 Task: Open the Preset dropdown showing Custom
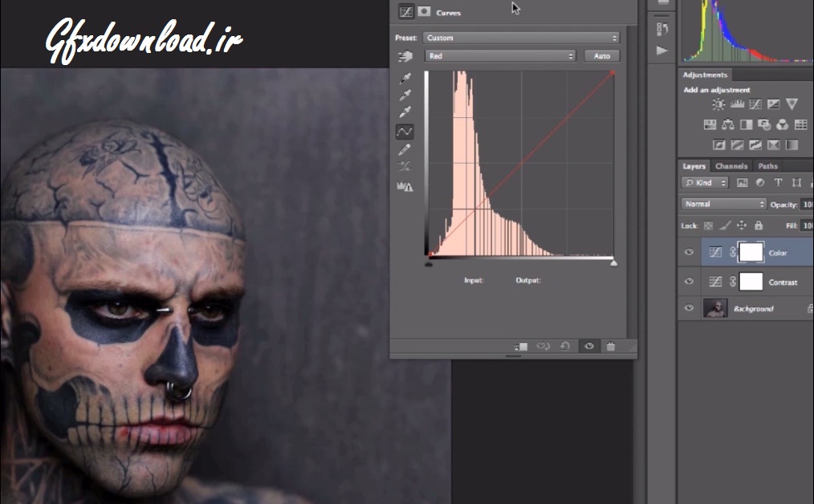(523, 38)
